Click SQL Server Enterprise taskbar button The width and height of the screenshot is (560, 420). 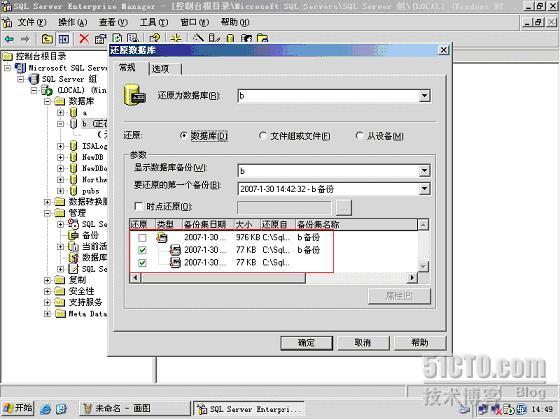(x=249, y=409)
